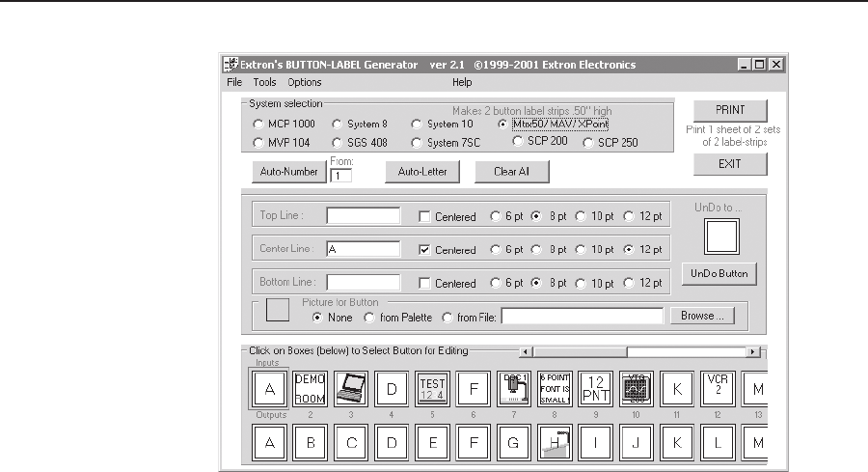Viewport: 868px width, 472px height.
Task: Select input button 4 labeled D
Action: click(x=392, y=389)
